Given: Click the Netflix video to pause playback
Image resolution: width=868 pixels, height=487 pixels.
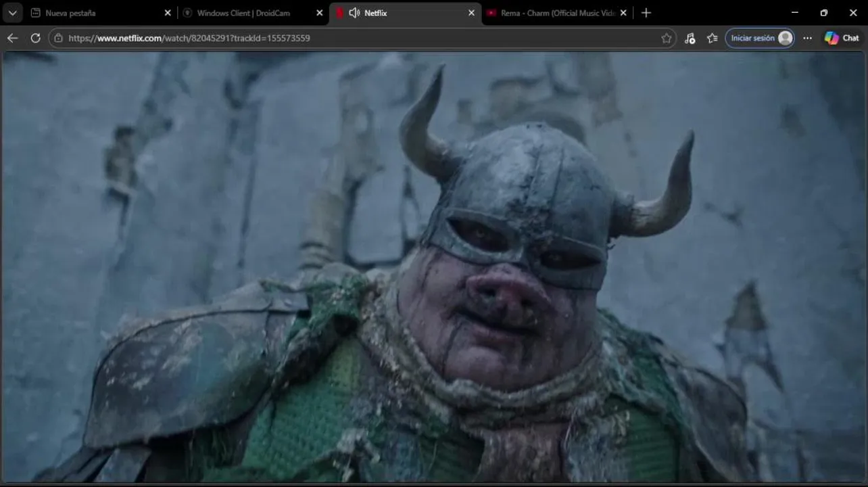Looking at the screenshot, I should click(434, 266).
